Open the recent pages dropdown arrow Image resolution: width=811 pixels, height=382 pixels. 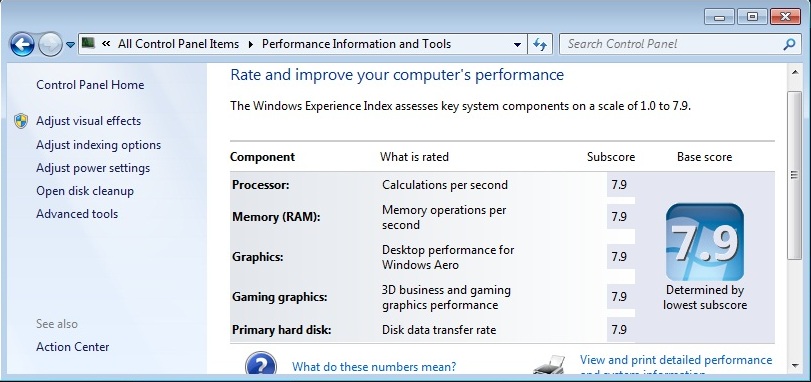click(70, 45)
